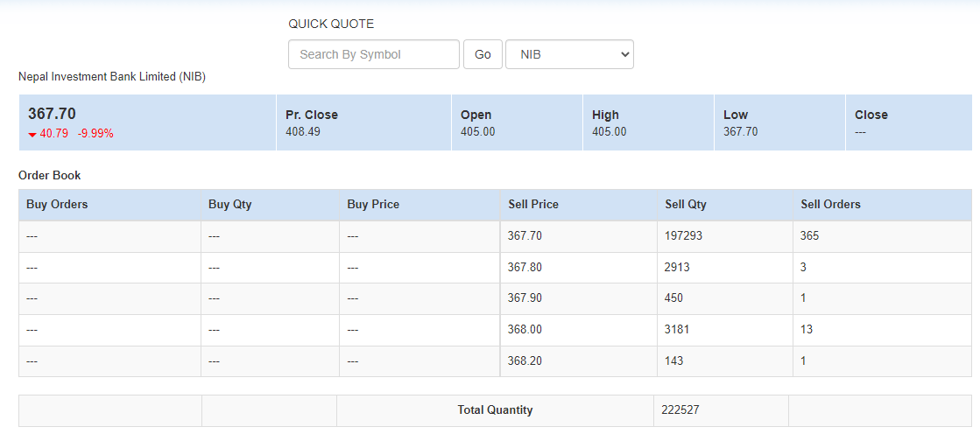Click the High price value 405.00
Viewport: 980px width, 434px height.
point(609,132)
